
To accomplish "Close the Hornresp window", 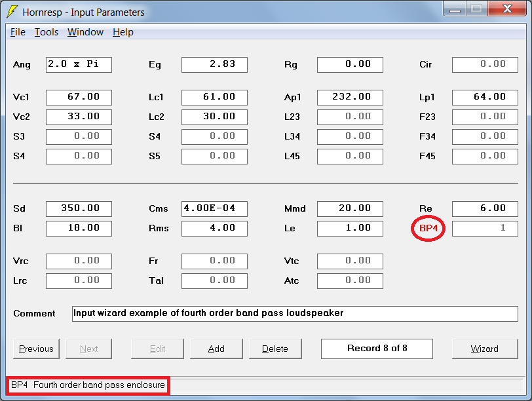I will pos(507,9).
